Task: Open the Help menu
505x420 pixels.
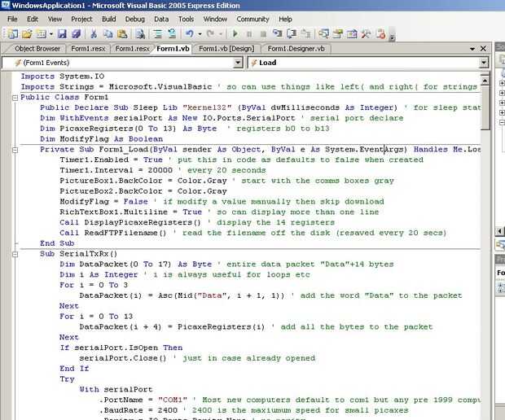Action: click(285, 19)
